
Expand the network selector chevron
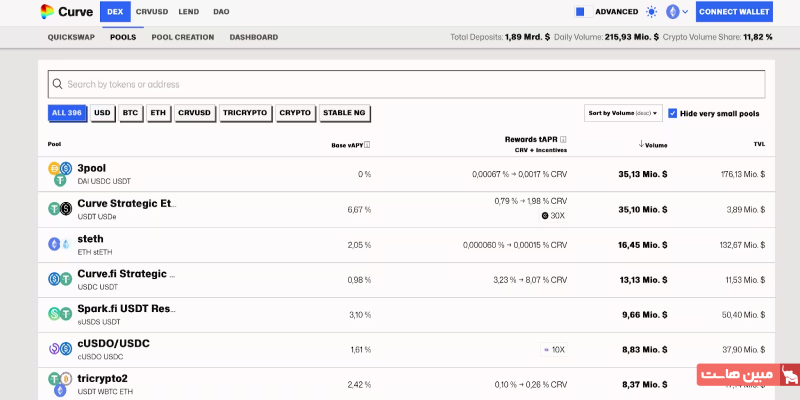[685, 13]
